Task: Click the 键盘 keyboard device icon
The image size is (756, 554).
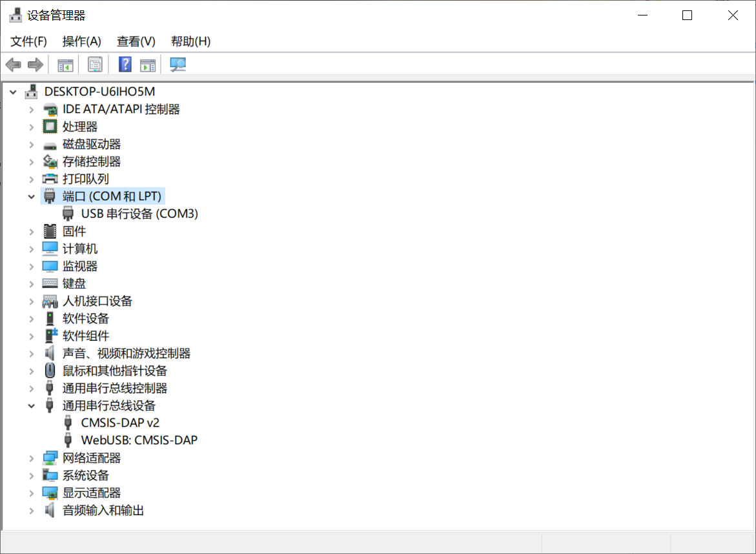Action: tap(50, 283)
